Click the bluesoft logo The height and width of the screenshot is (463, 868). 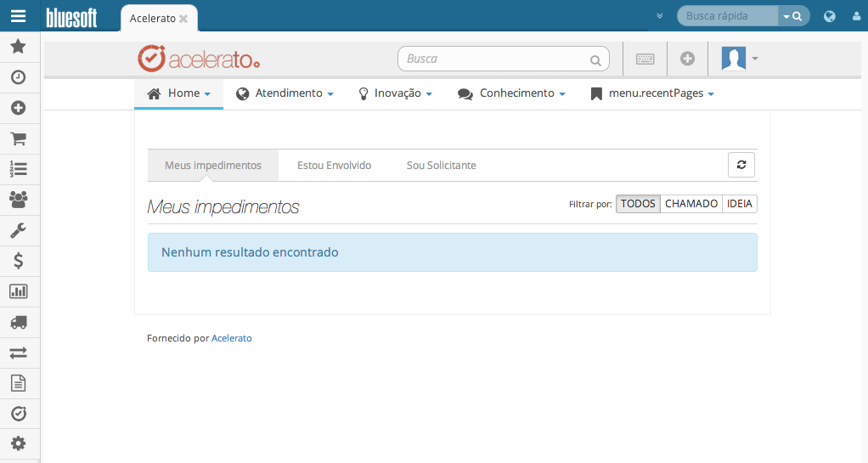click(71, 18)
